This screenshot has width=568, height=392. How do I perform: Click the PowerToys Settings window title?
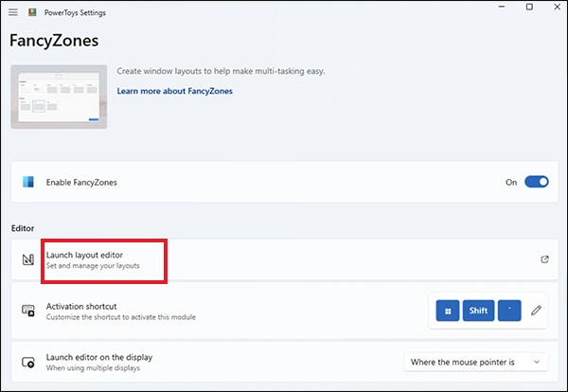click(75, 12)
